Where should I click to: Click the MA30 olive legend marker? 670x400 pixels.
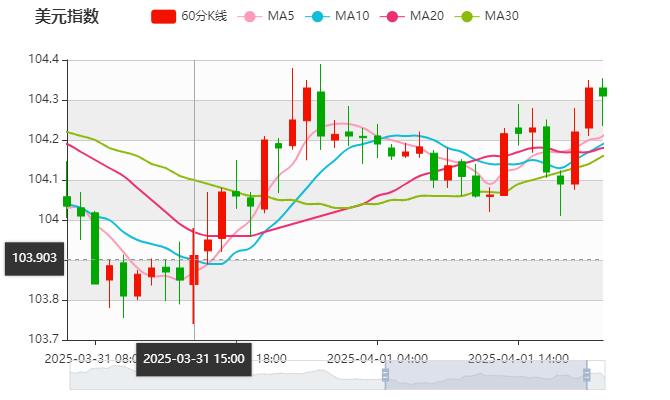[x=465, y=17]
